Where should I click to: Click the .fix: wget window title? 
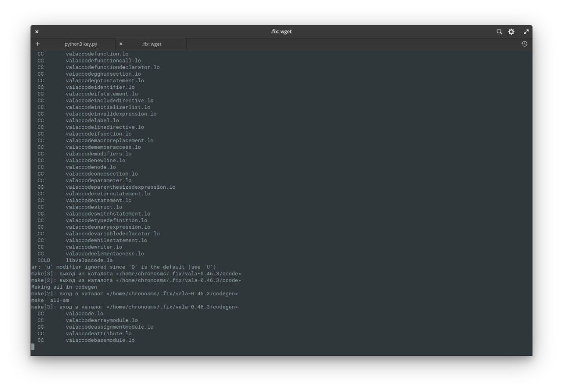point(281,32)
